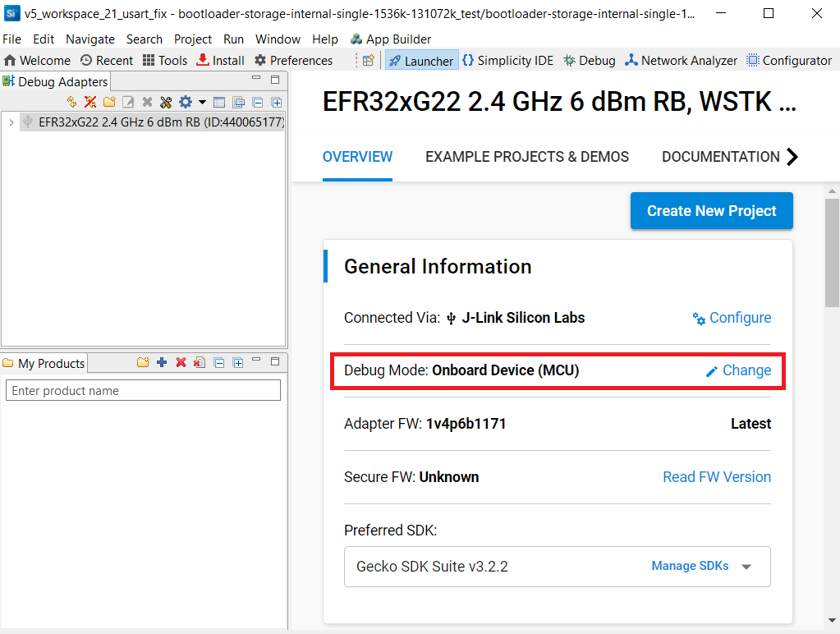Click the Open Perspective icon
Screen dimensions: 840x634
pos(368,60)
